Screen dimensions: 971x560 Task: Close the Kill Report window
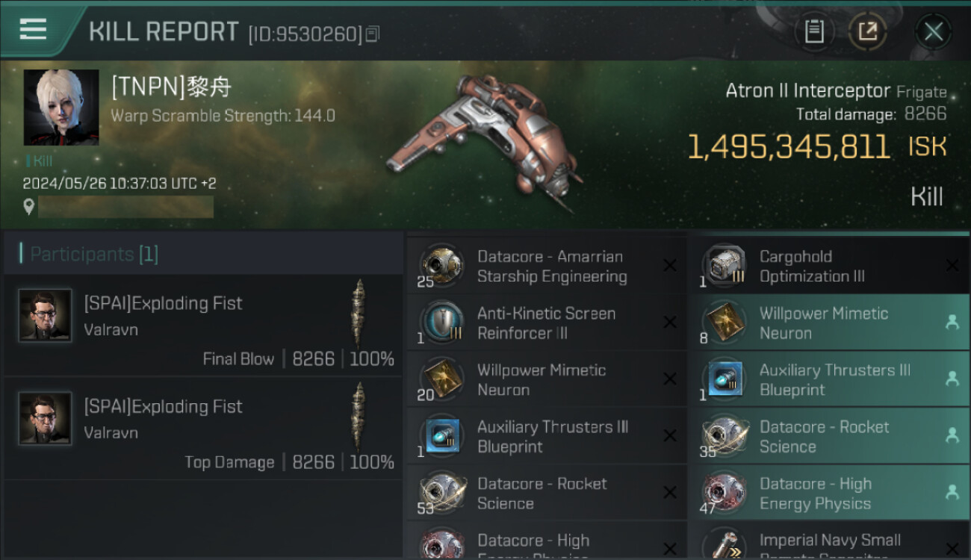(933, 31)
